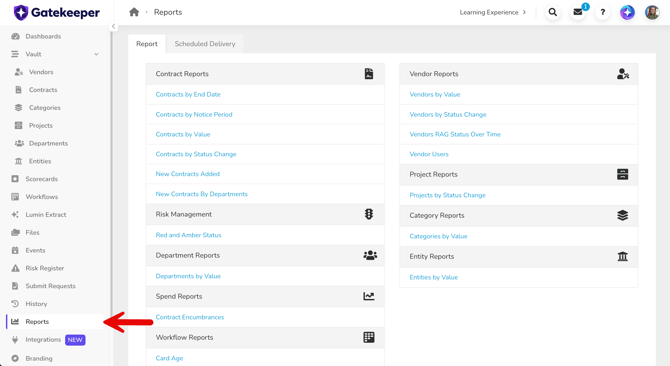Image resolution: width=670 pixels, height=366 pixels.
Task: Open Card Age report
Action: 169,358
